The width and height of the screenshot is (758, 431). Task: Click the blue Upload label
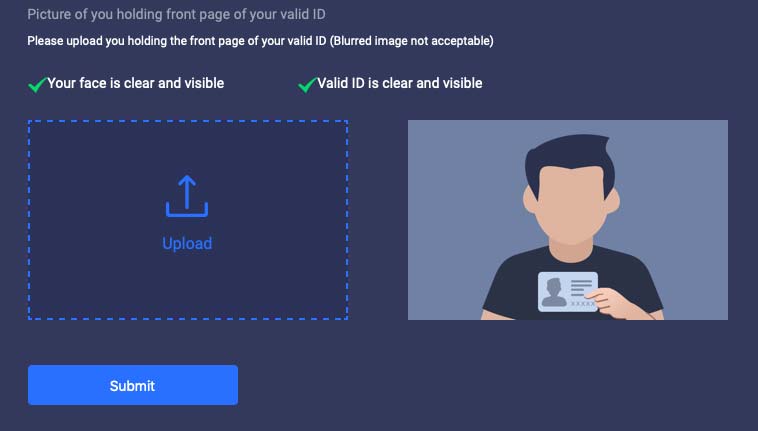[187, 244]
